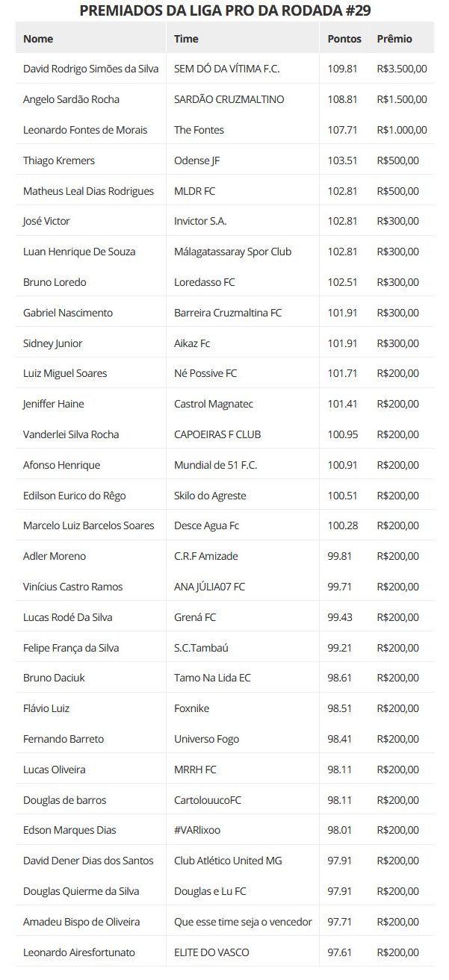
Task: Click the ELITE DO VASCO team cell
Action: [x=211, y=952]
